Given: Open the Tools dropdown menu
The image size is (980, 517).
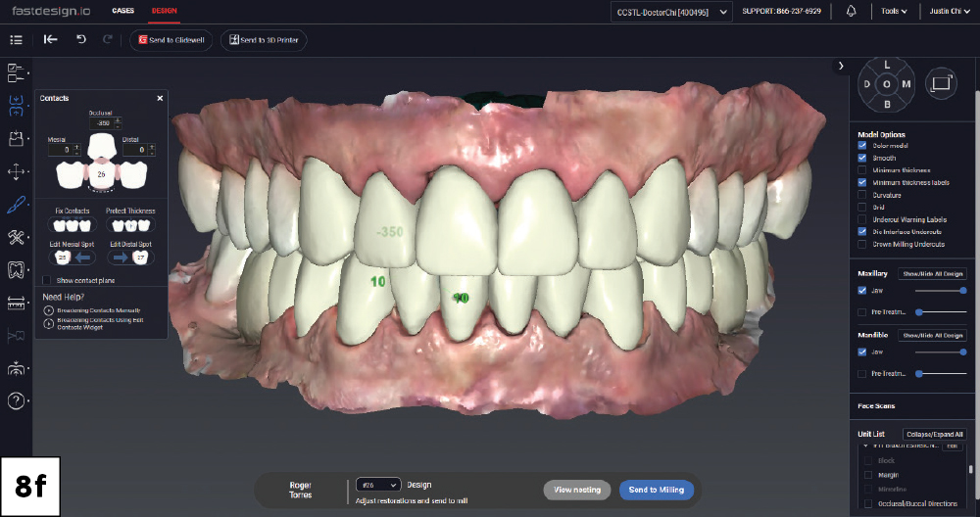Looking at the screenshot, I should tap(894, 11).
